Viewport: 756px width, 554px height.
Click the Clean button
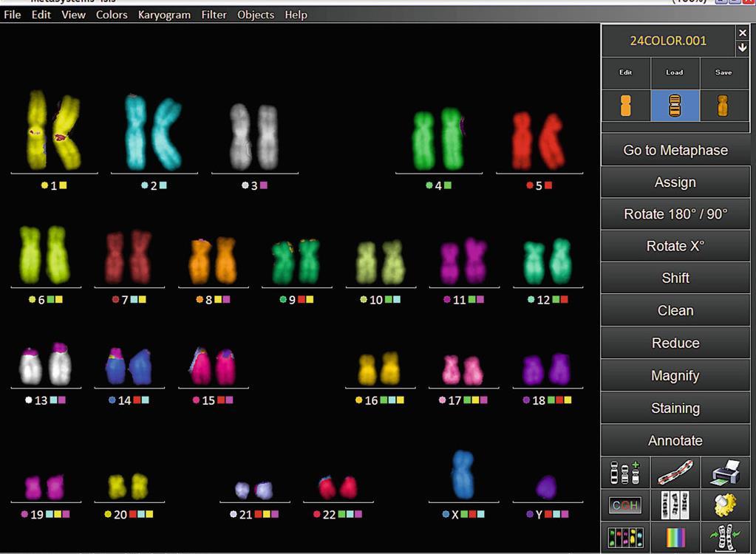[675, 311]
